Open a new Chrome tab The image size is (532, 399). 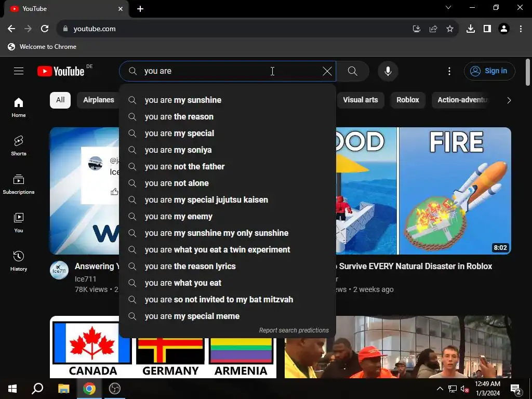(x=140, y=9)
